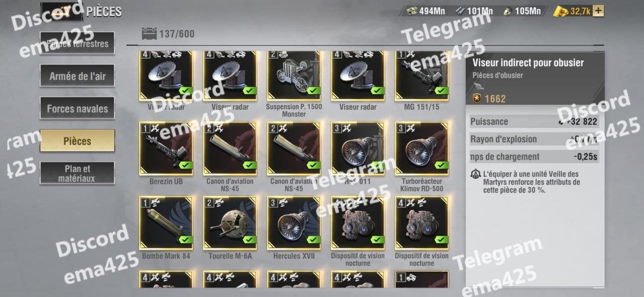This screenshot has height=297, width=644.
Task: Select the Bombe Mark 84 part
Action: pyautogui.click(x=166, y=222)
